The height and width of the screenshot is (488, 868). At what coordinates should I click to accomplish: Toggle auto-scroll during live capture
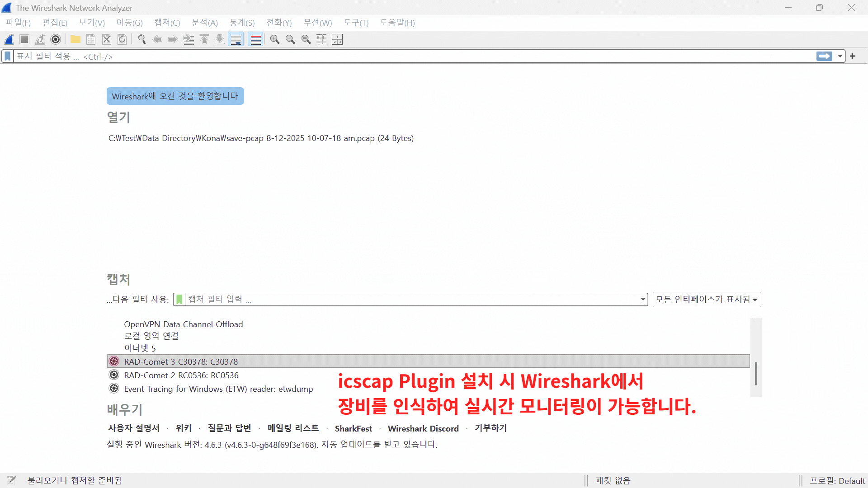pyautogui.click(x=236, y=40)
